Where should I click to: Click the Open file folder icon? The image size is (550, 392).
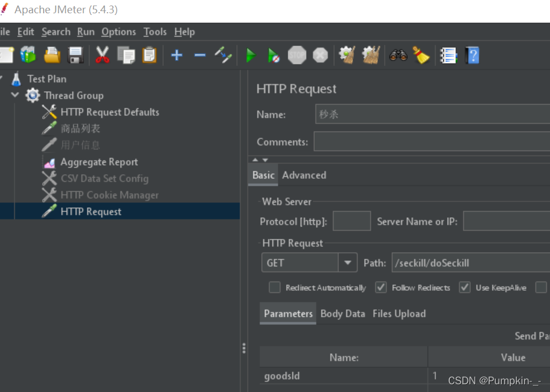click(x=52, y=55)
